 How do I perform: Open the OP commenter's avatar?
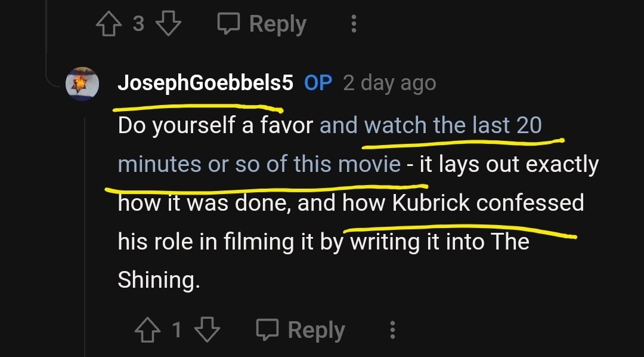(82, 84)
